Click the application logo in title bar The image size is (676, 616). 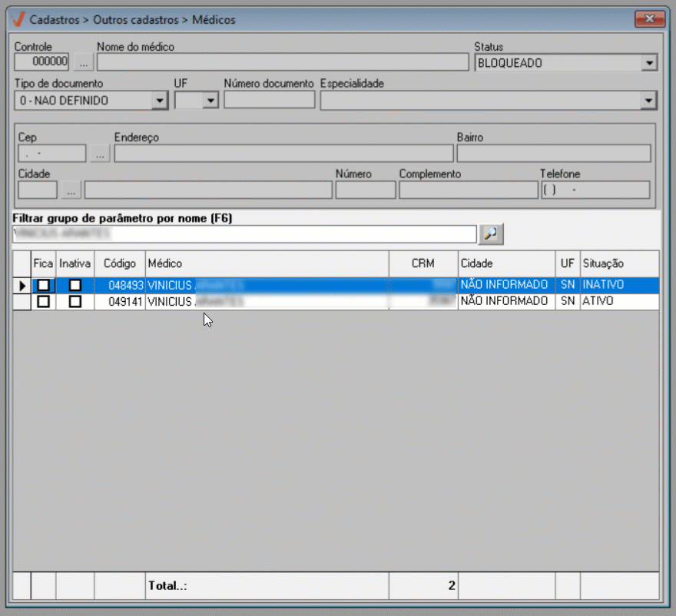click(19, 19)
